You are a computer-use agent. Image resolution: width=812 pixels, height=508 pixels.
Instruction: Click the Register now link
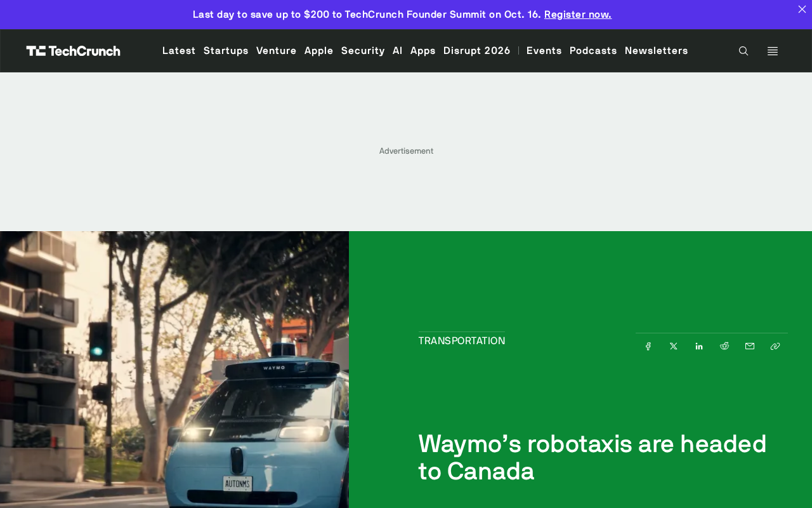click(578, 14)
